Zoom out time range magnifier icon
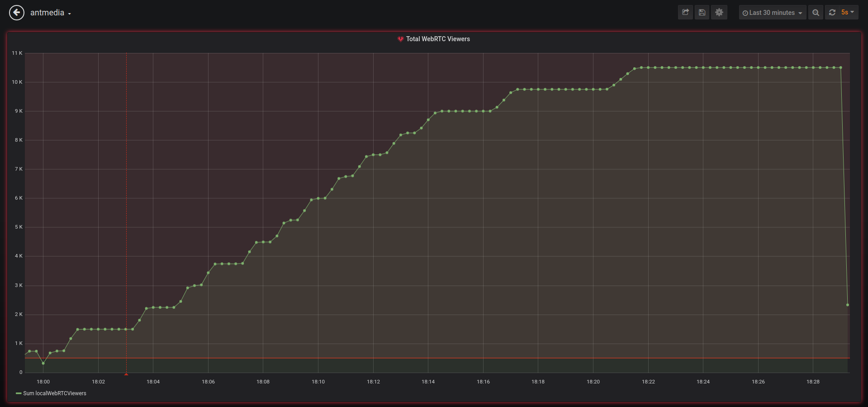This screenshot has height=407, width=868. 816,13
